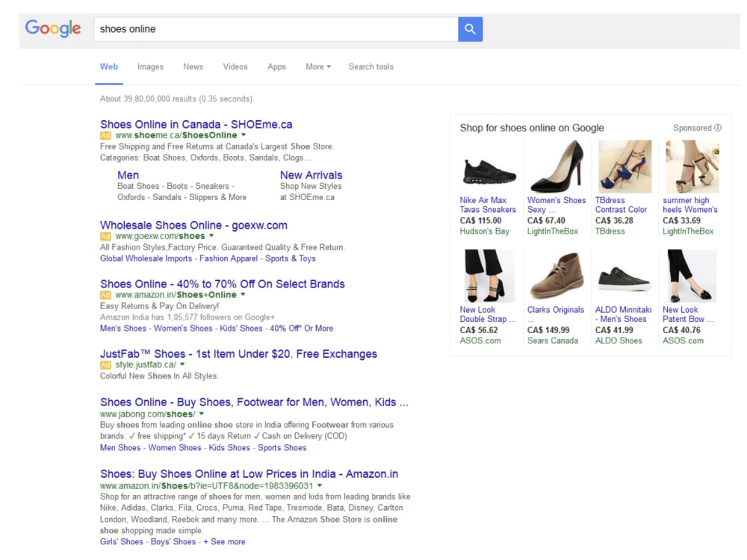Screen dimensions: 747x560
Task: Open 'Shoes Online in Canada - SHOEme.ca'
Action: 196,124
